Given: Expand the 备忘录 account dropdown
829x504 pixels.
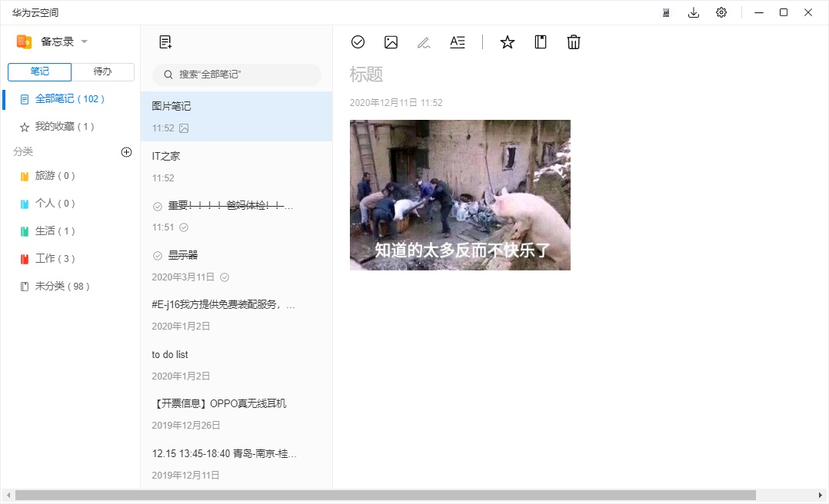Looking at the screenshot, I should click(x=85, y=41).
